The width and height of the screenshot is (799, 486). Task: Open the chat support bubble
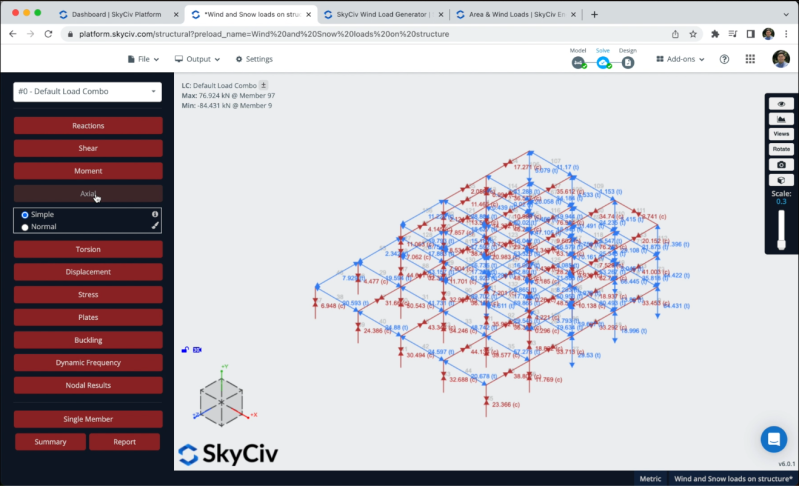[774, 439]
